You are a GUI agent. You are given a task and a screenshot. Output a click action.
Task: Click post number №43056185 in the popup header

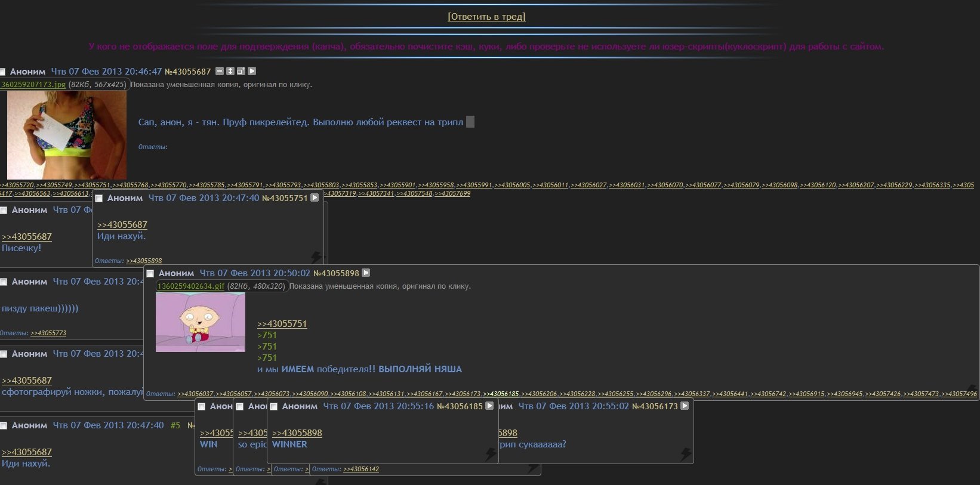pyautogui.click(x=460, y=406)
